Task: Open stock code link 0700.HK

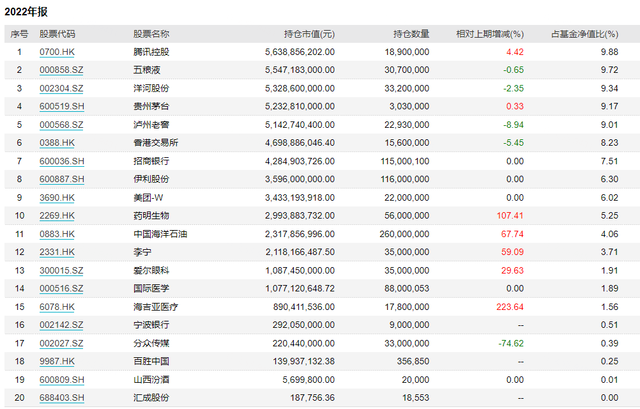Action: 57,52
